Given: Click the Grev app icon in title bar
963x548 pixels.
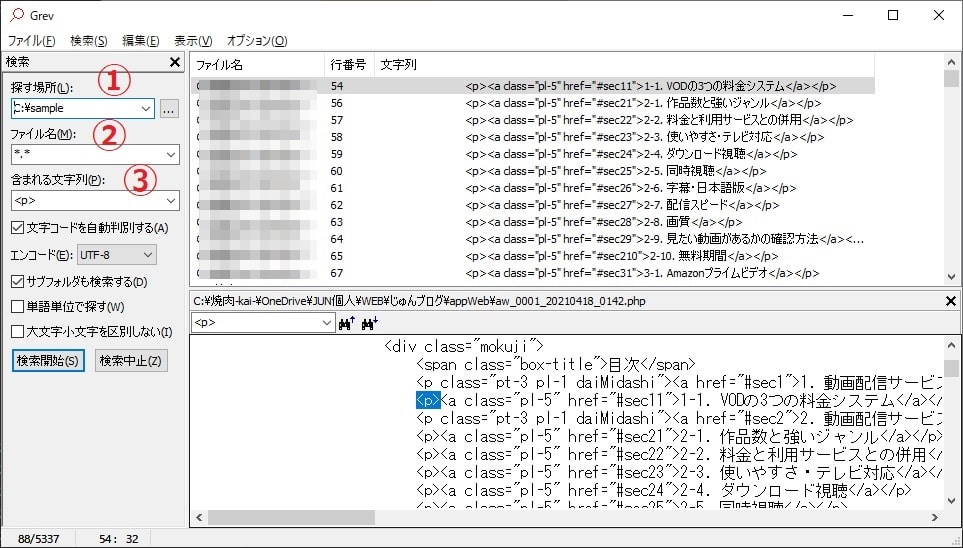Looking at the screenshot, I should point(17,15).
